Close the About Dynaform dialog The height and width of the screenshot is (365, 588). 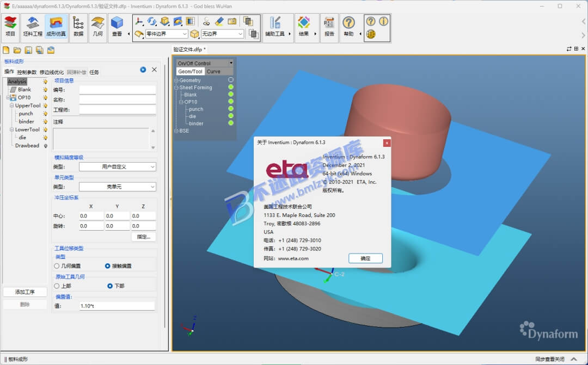point(387,143)
